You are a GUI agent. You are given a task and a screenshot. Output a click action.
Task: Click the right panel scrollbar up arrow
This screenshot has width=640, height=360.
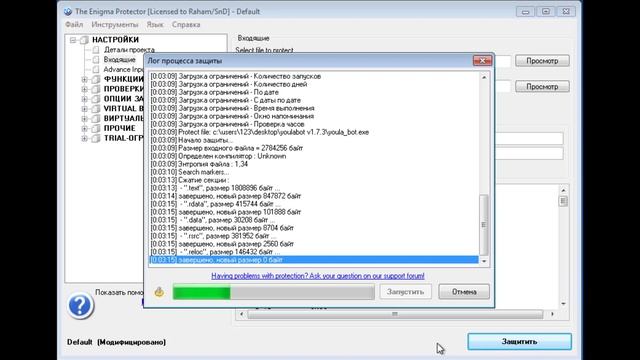click(563, 190)
